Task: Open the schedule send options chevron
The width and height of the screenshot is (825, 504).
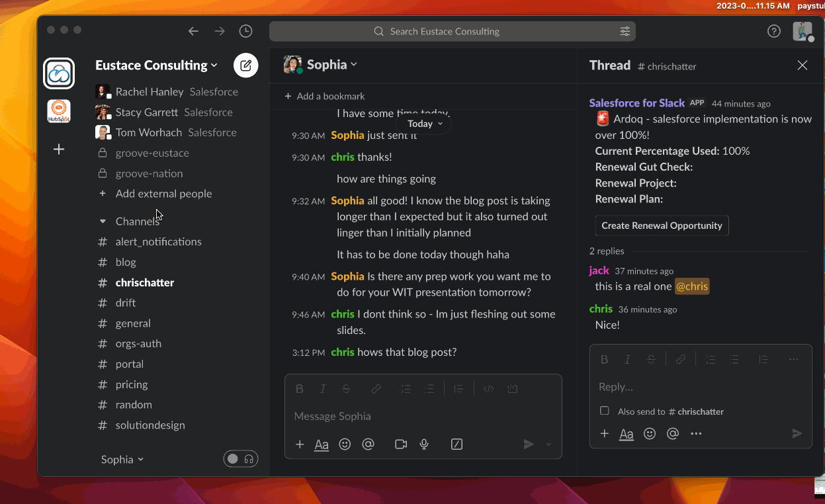Action: click(x=548, y=444)
